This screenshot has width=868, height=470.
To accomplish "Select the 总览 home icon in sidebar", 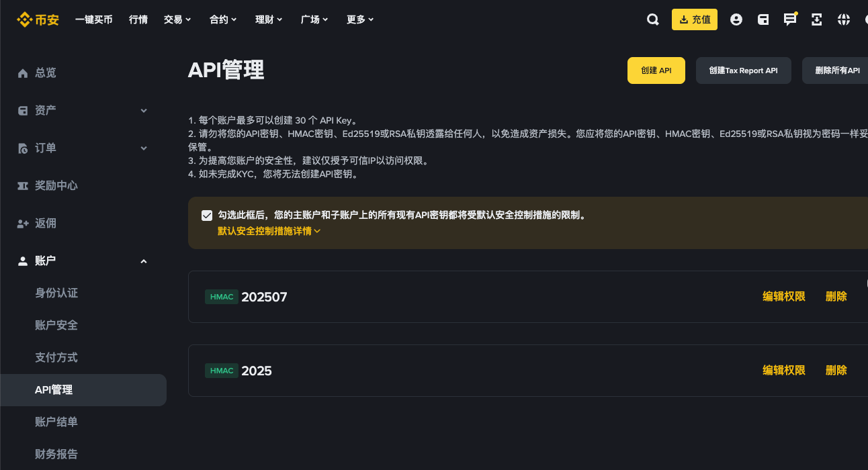I will [x=37, y=73].
